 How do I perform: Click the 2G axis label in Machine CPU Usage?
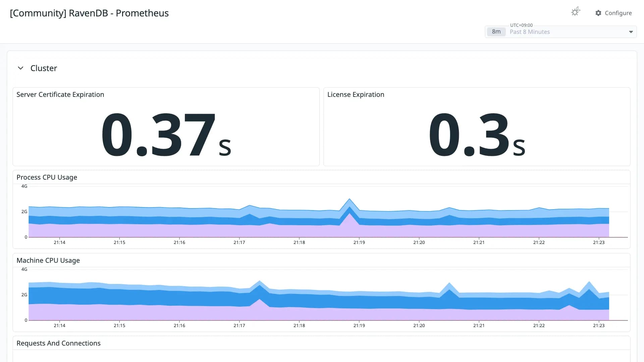(24, 295)
